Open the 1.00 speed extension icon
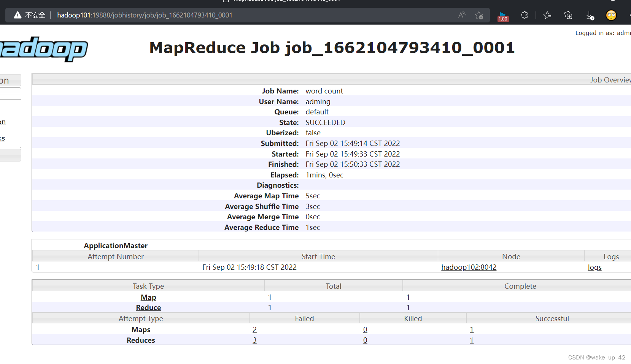Image resolution: width=631 pixels, height=364 pixels. pyautogui.click(x=503, y=17)
